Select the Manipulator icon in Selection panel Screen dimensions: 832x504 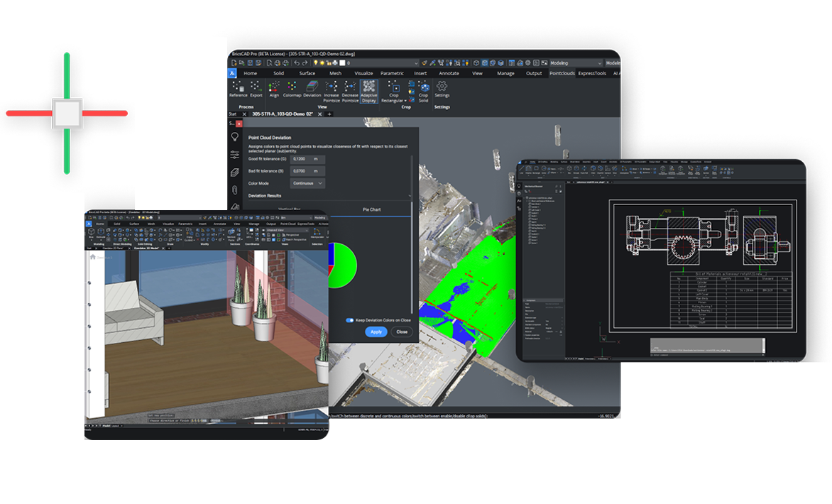click(x=316, y=232)
